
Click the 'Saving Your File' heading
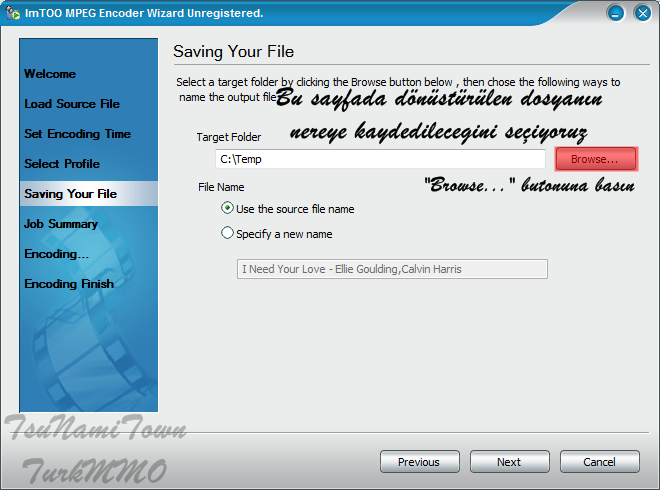tap(233, 51)
